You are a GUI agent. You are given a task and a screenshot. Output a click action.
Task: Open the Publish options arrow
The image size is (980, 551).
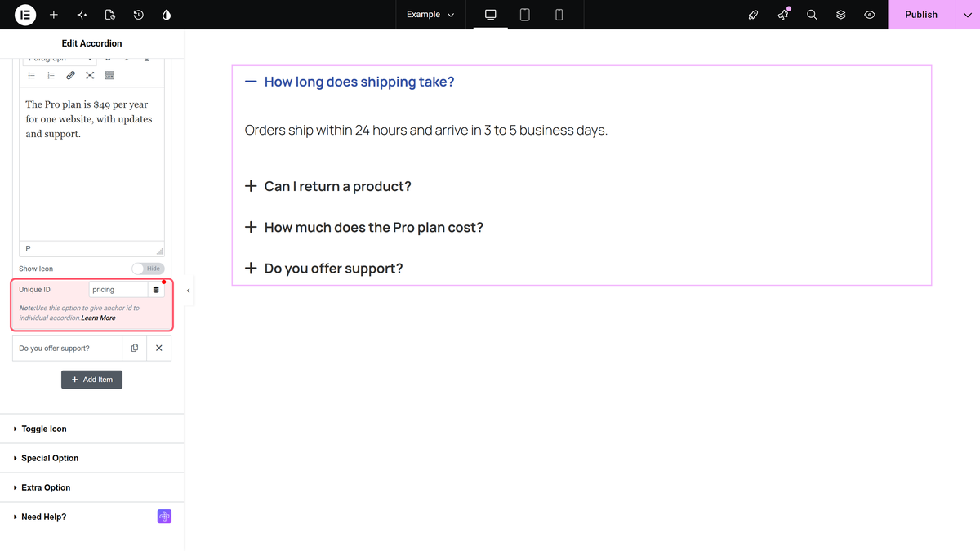[x=967, y=15]
